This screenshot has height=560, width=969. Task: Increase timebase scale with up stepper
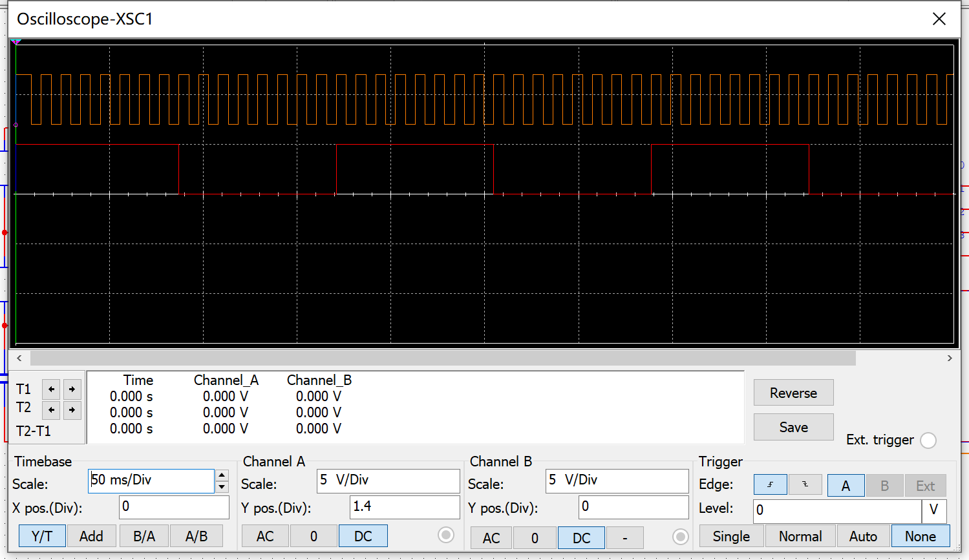[222, 475]
